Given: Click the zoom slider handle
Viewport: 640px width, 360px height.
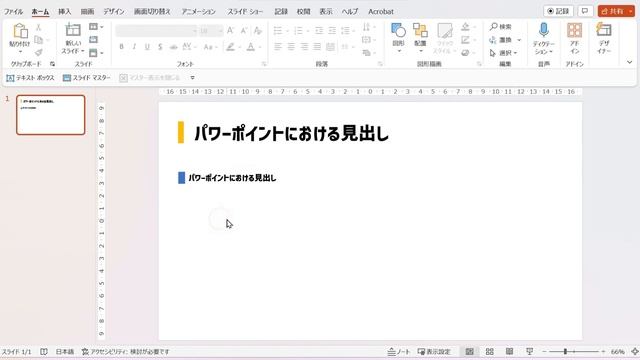Looking at the screenshot, I should pyautogui.click(x=565, y=351).
